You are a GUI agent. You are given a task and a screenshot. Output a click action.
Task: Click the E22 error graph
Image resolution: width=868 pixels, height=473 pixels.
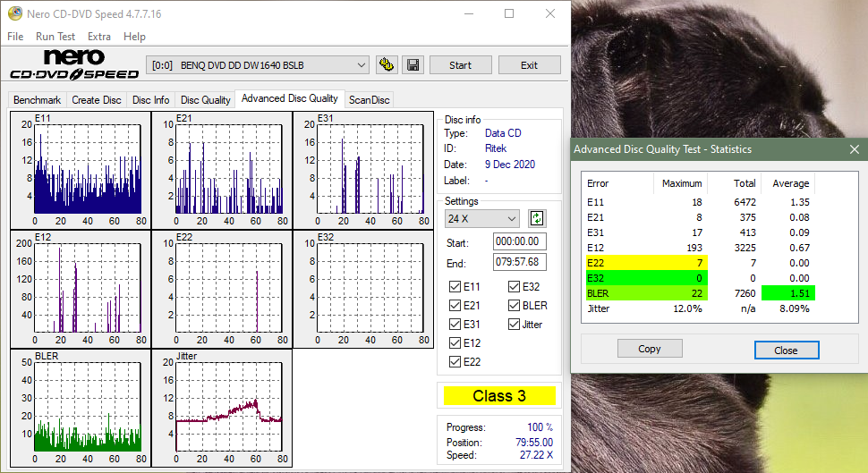pyautogui.click(x=222, y=290)
